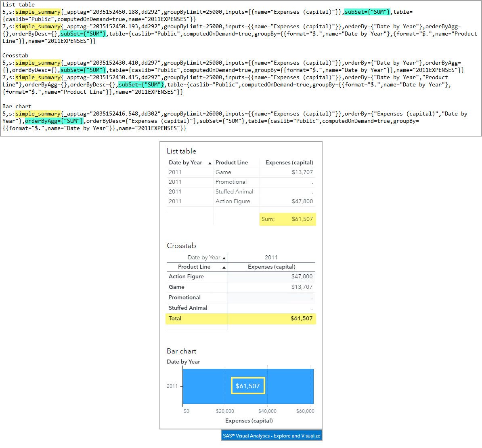482x448 pixels.
Task: Click the Bar chart section heading
Action: (x=181, y=351)
